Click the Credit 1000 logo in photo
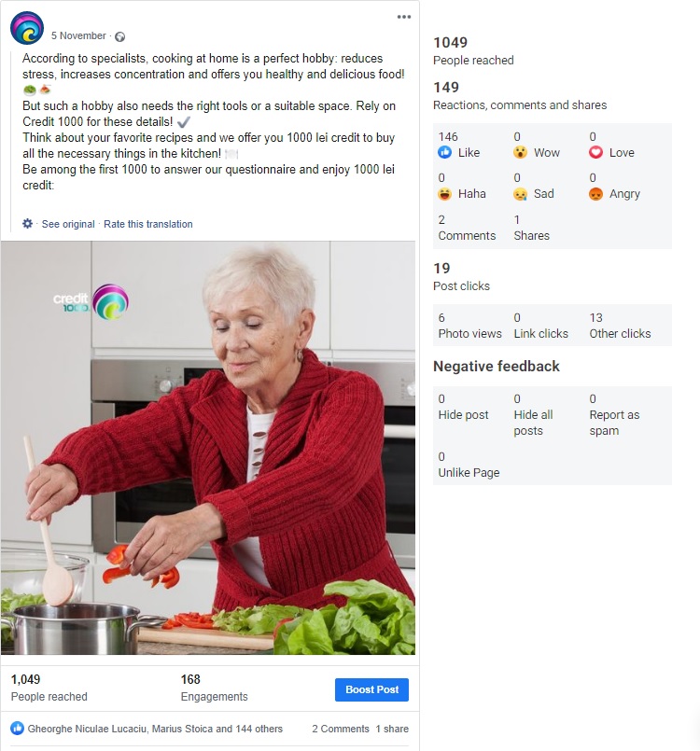The width and height of the screenshot is (700, 751). 91,301
